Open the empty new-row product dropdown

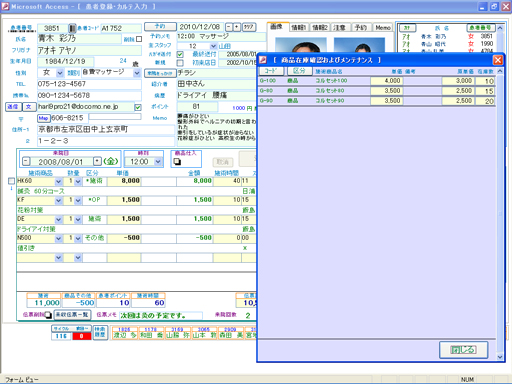tap(58, 258)
